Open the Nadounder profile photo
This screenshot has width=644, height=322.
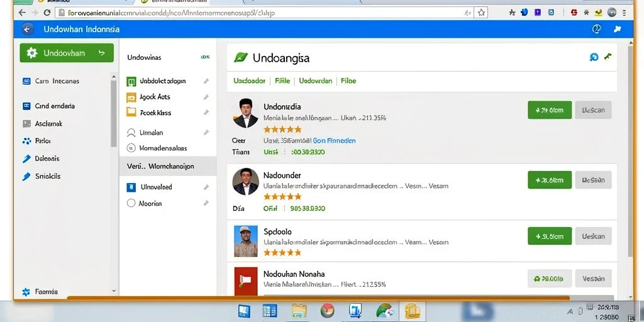pos(246,182)
